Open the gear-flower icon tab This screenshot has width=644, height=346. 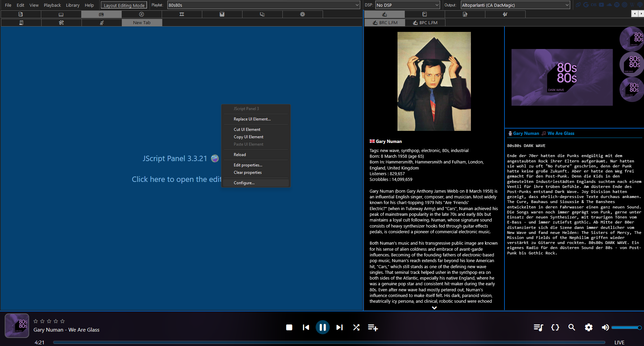click(x=303, y=14)
